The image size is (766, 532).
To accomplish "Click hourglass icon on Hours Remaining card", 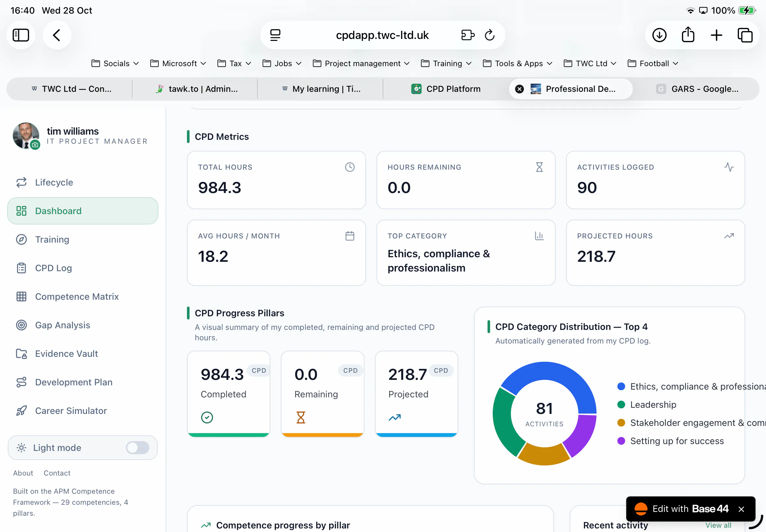I will pyautogui.click(x=539, y=167).
